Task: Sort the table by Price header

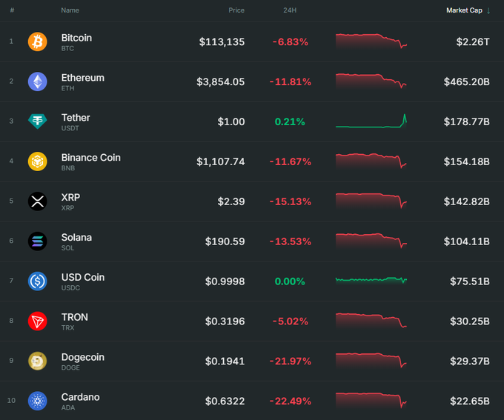Action: (236, 10)
